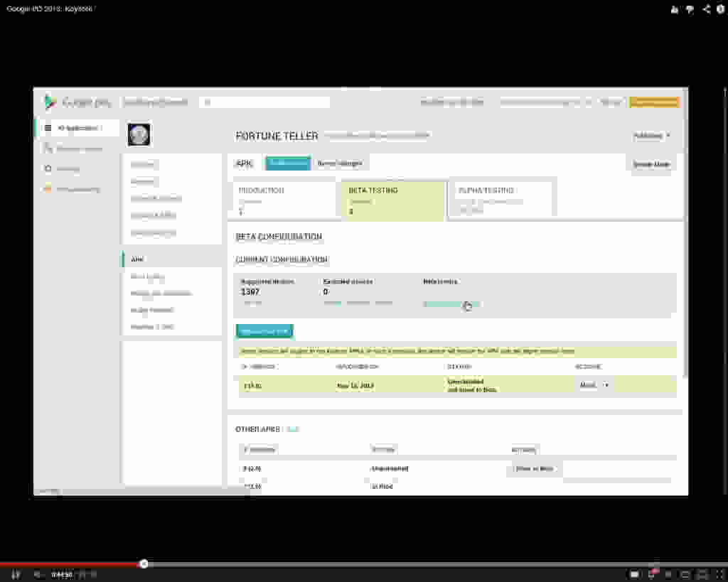Open the Action dropdown in the beta APK row
The width and height of the screenshot is (728, 582).
[x=594, y=384]
